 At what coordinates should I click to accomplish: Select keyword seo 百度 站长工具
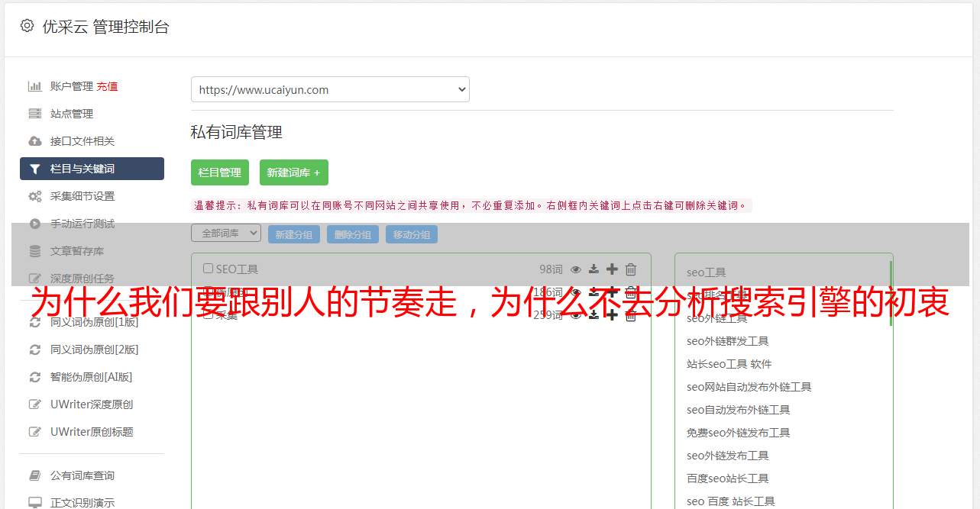[x=731, y=501]
